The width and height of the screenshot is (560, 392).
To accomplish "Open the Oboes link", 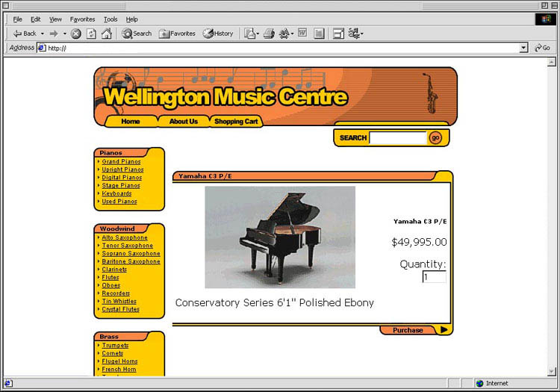I will tap(111, 285).
